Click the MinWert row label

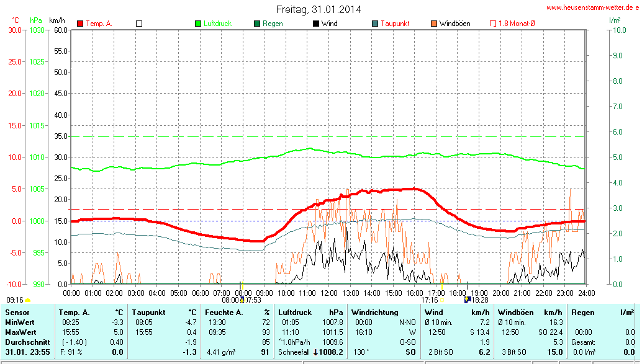[x=20, y=322]
